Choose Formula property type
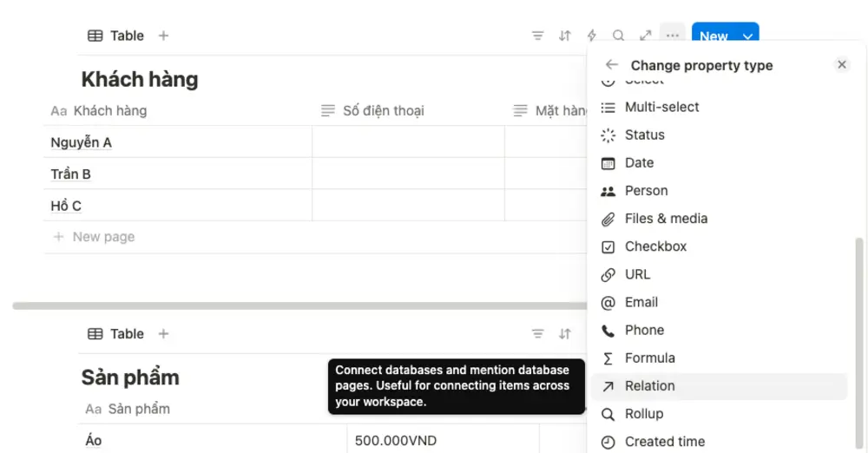 (719, 358)
